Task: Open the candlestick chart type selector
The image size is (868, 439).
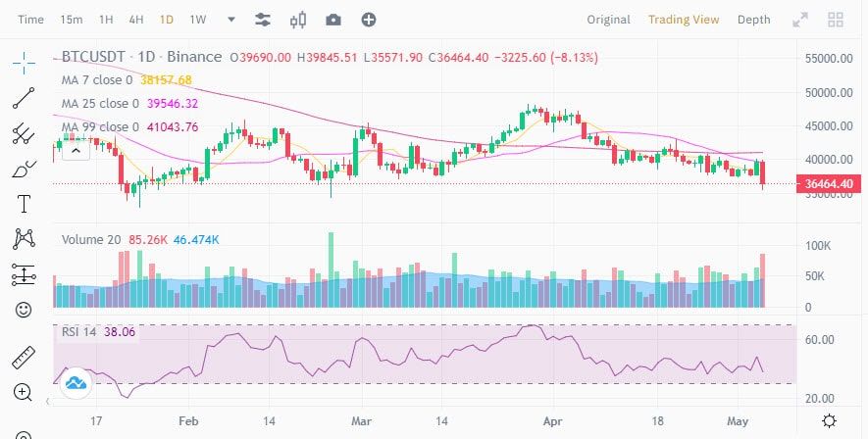Action: [x=298, y=20]
